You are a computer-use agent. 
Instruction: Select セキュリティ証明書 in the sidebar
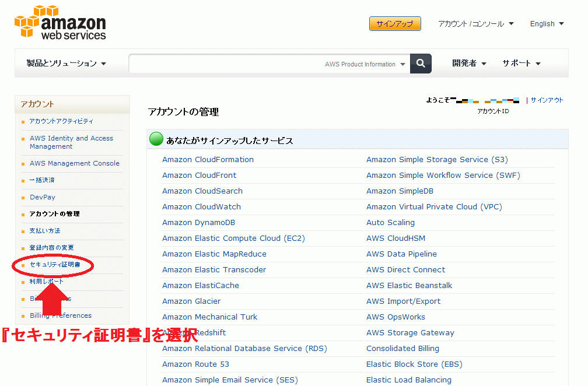pos(55,265)
